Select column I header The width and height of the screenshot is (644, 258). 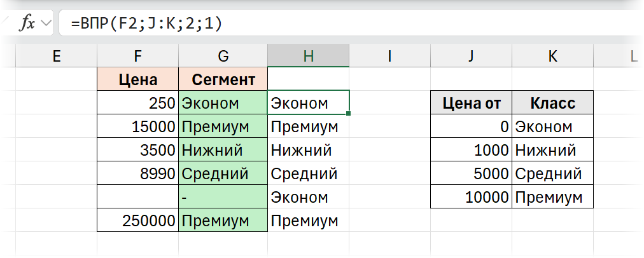coord(389,57)
